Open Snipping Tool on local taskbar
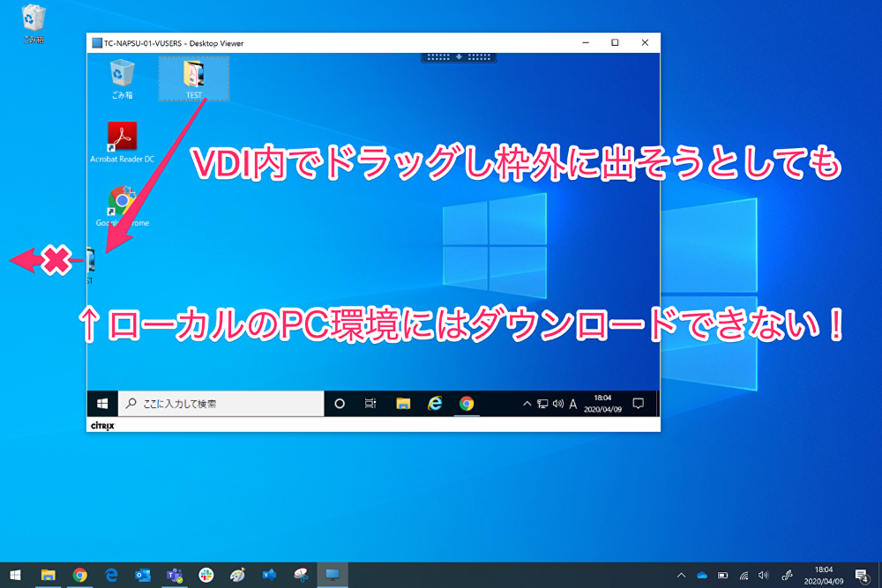The image size is (882, 588). [301, 575]
